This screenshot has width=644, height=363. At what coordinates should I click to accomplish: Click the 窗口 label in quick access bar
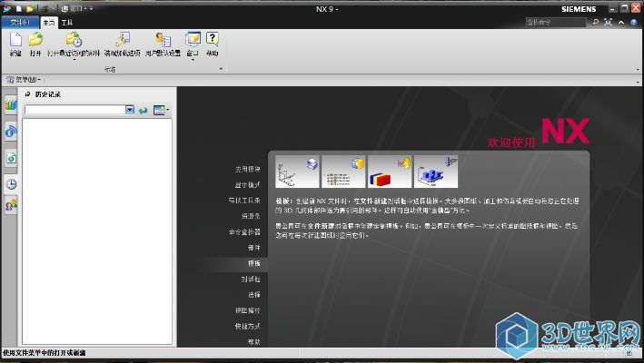pos(76,8)
